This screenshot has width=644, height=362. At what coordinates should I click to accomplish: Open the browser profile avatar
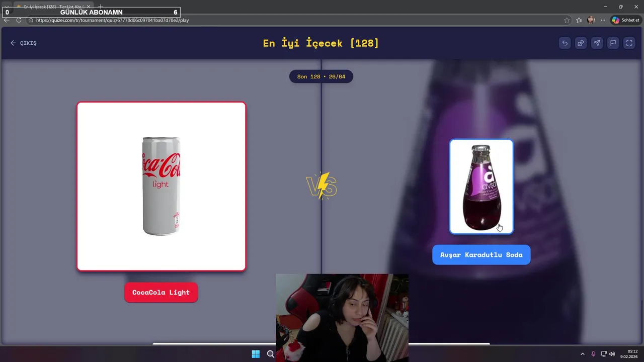tap(591, 20)
